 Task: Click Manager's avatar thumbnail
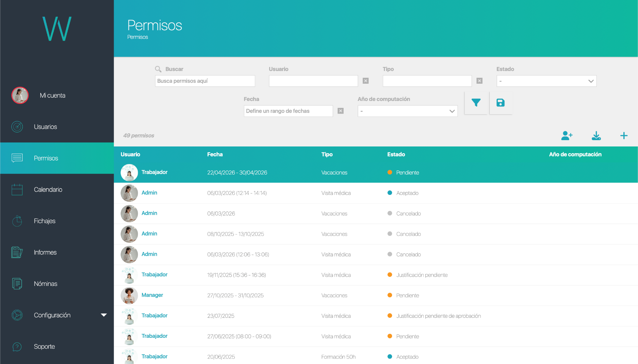tap(129, 295)
